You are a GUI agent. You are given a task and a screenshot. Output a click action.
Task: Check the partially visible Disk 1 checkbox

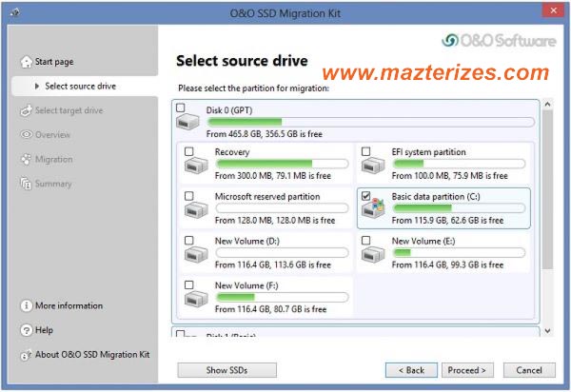pyautogui.click(x=180, y=333)
